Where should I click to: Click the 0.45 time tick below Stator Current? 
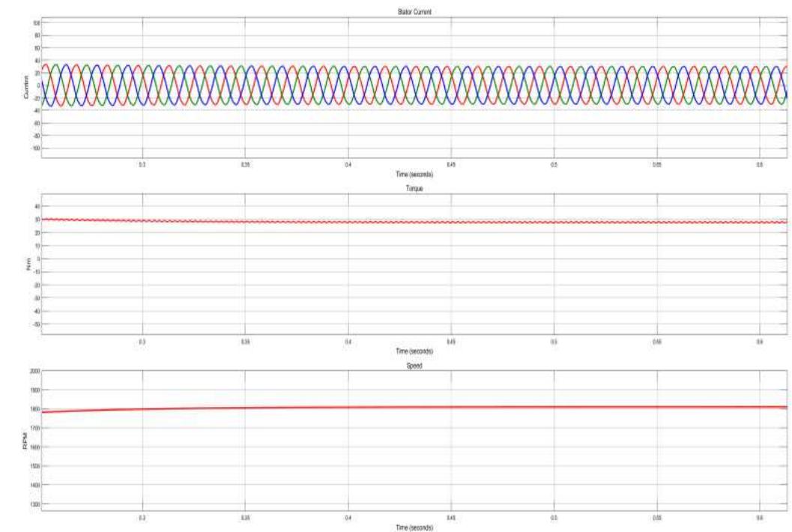451,165
